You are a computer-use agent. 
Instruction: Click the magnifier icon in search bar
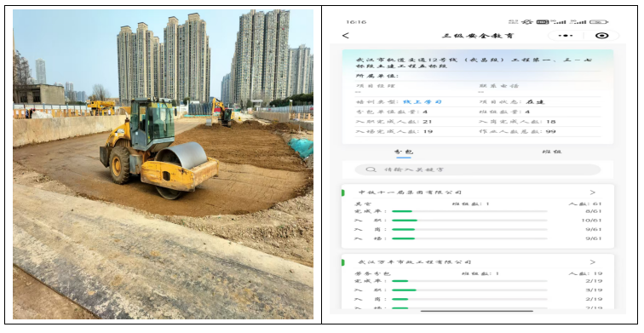[371, 169]
